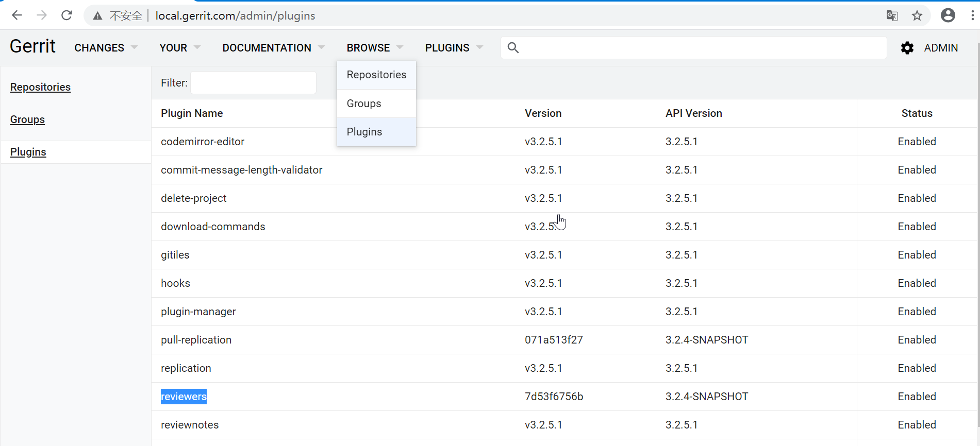980x446 pixels.
Task: Click the Gerrit logo title
Action: point(32,46)
